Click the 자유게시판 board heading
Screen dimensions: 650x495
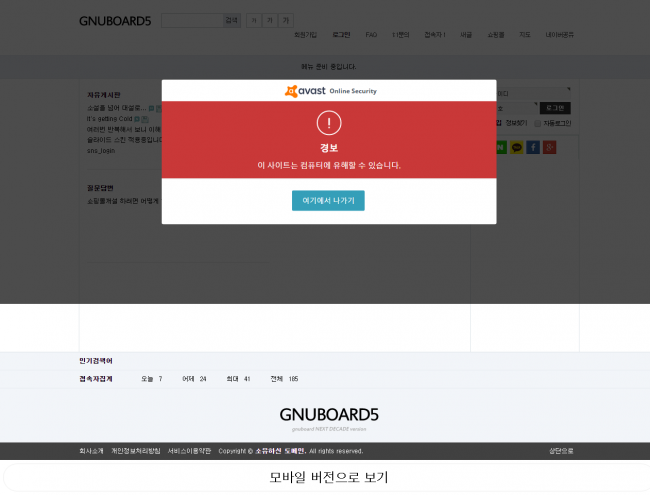click(104, 95)
